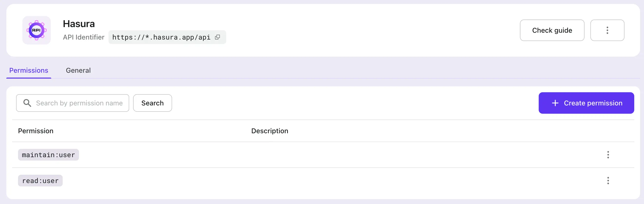This screenshot has height=204, width=644.
Task: Copy the API Identifier URL
Action: click(218, 37)
